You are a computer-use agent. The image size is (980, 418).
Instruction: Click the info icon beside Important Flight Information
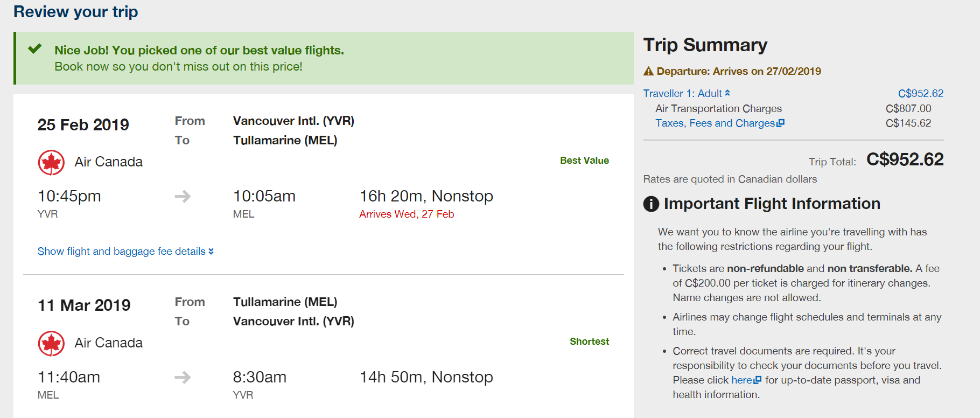coord(651,204)
